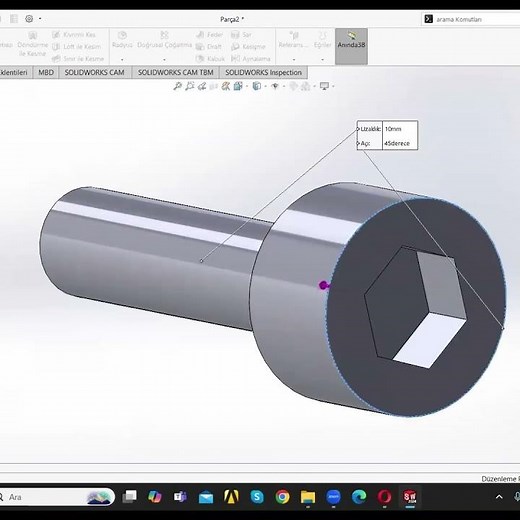Viewport: 520px width, 520px height.
Task: Open the settings gear in title bar
Action: [x=29, y=19]
